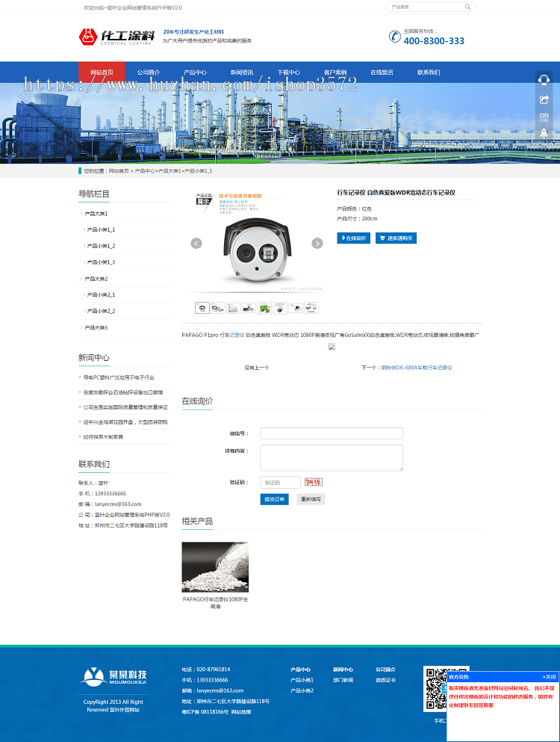Select the sixth product thumbnail
Viewport: 560px width, 742px height.
(280, 308)
